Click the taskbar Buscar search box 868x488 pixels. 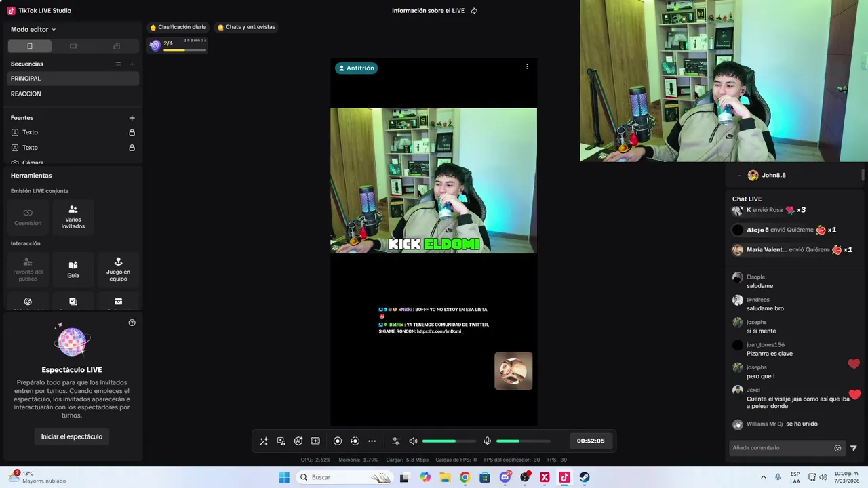click(345, 477)
